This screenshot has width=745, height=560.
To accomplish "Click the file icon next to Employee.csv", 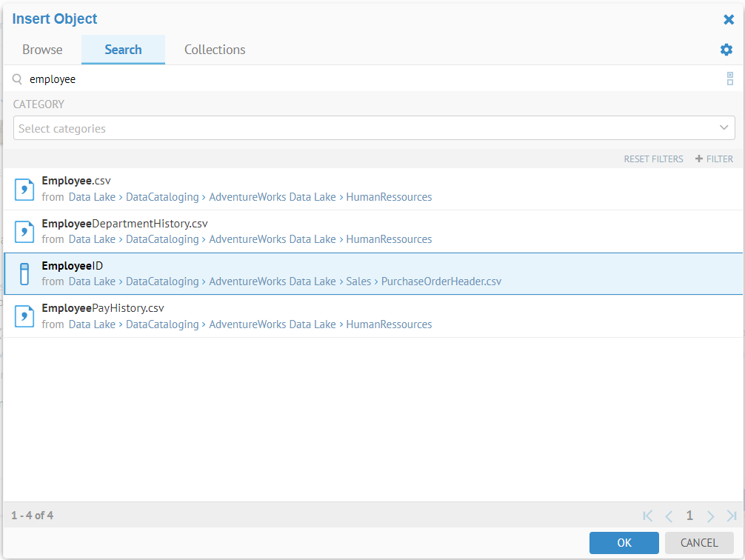I will (24, 189).
